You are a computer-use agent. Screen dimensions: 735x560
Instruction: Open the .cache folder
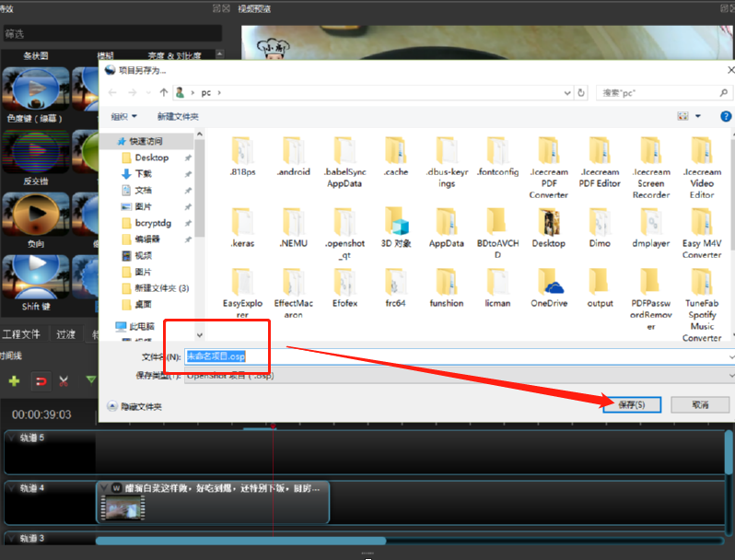click(x=396, y=157)
